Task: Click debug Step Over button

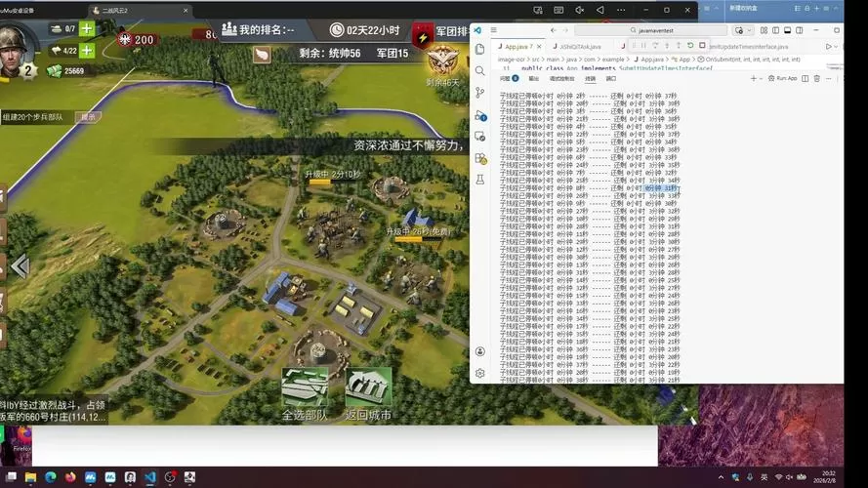Action: click(x=655, y=45)
